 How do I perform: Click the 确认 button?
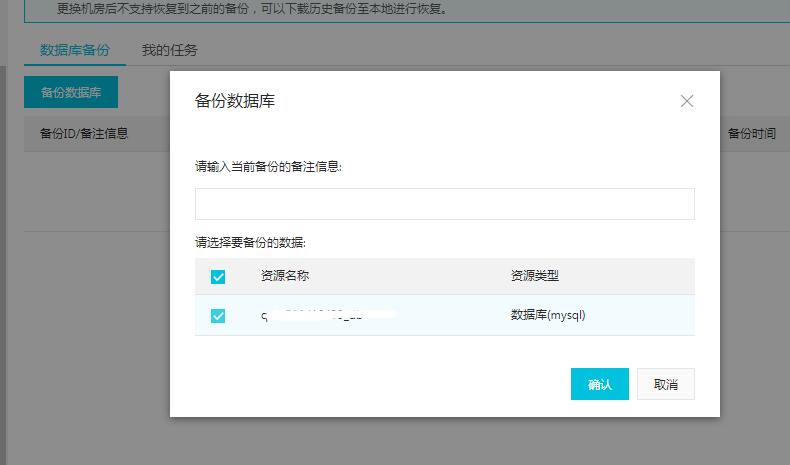point(599,384)
